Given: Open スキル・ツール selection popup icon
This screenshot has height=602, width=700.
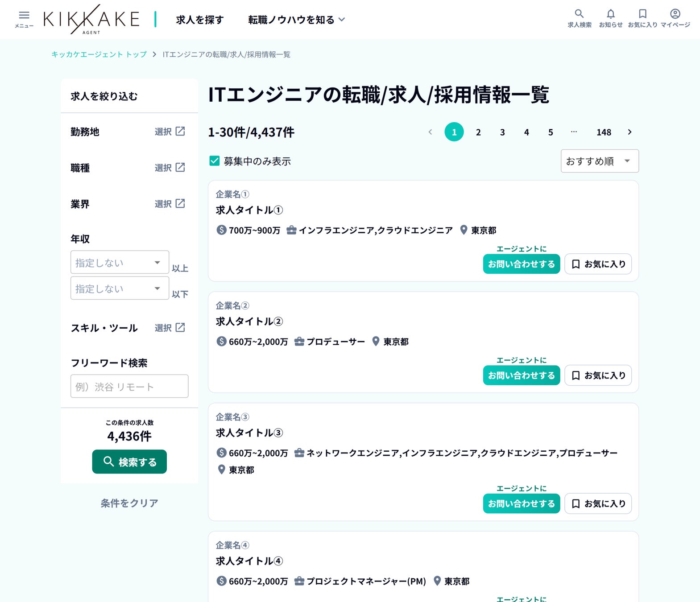Looking at the screenshot, I should [x=180, y=328].
